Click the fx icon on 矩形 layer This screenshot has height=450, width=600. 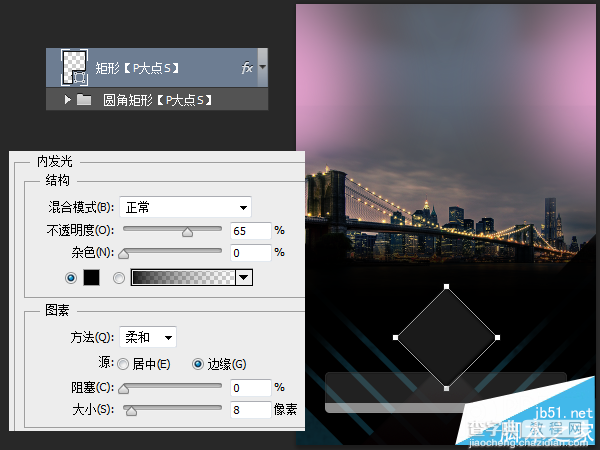pos(247,68)
